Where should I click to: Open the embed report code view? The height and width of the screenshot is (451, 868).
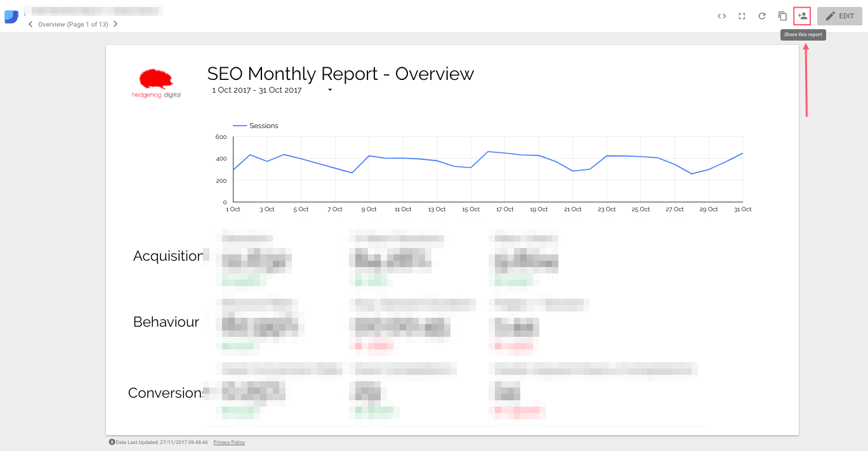click(x=721, y=16)
